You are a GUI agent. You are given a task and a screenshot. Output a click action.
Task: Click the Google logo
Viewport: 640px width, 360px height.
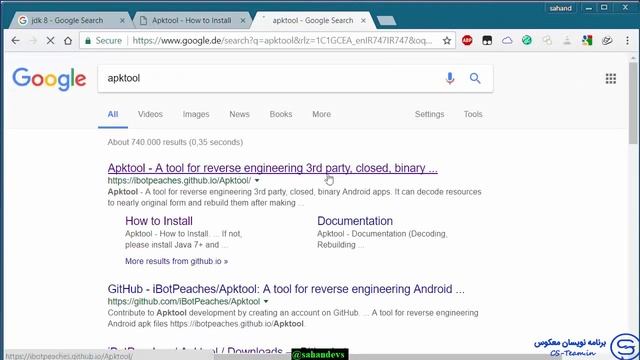pyautogui.click(x=49, y=79)
